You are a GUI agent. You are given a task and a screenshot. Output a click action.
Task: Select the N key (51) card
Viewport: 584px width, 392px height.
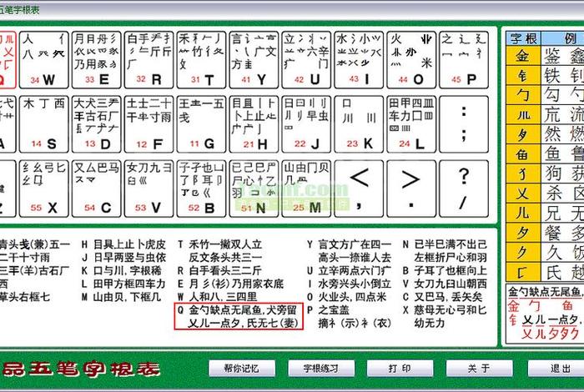click(x=254, y=188)
